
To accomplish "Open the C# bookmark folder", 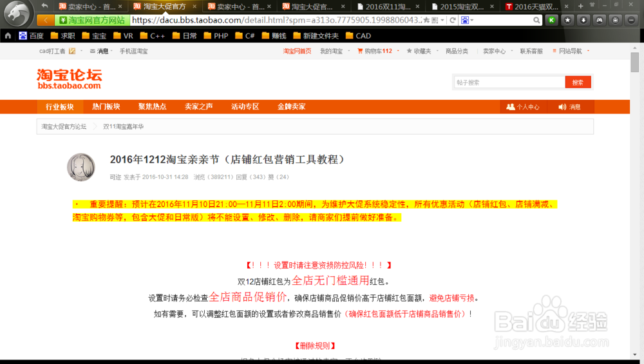I will (245, 35).
